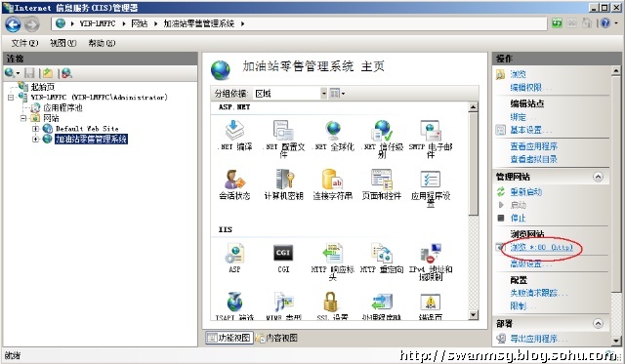Expand the 加油站零售管理系统 tree node

35,139
